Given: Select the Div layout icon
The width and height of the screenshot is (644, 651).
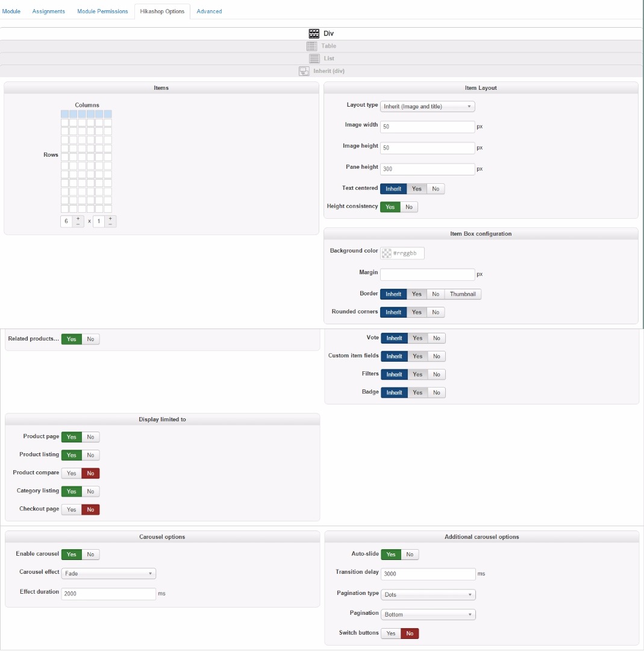Looking at the screenshot, I should pyautogui.click(x=314, y=33).
